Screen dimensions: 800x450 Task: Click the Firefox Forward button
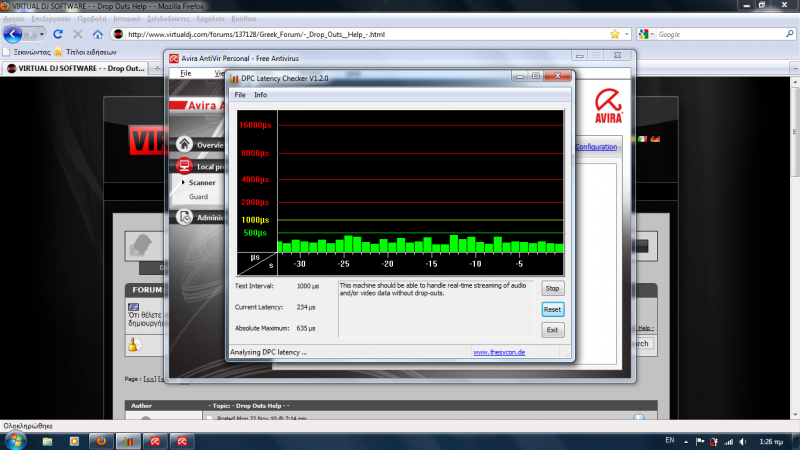[x=30, y=34]
